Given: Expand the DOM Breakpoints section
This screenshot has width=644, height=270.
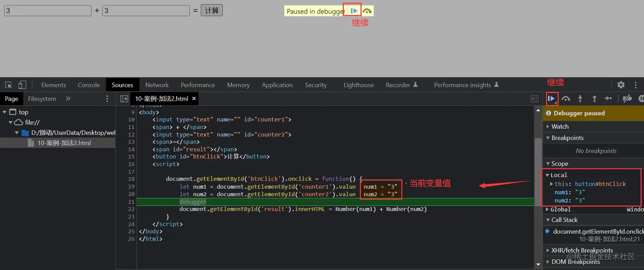Looking at the screenshot, I should click(593, 261).
